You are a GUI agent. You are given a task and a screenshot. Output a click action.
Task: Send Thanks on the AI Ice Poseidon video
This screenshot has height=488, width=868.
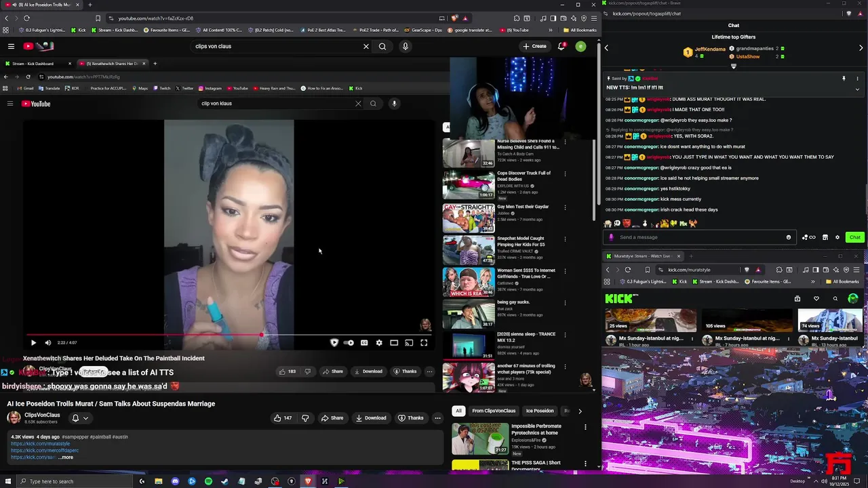click(411, 418)
